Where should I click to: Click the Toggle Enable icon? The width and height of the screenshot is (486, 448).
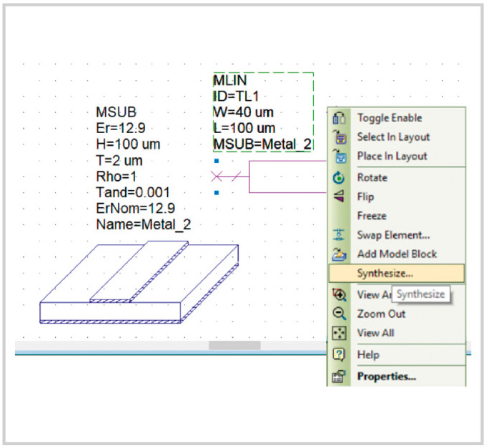click(340, 118)
